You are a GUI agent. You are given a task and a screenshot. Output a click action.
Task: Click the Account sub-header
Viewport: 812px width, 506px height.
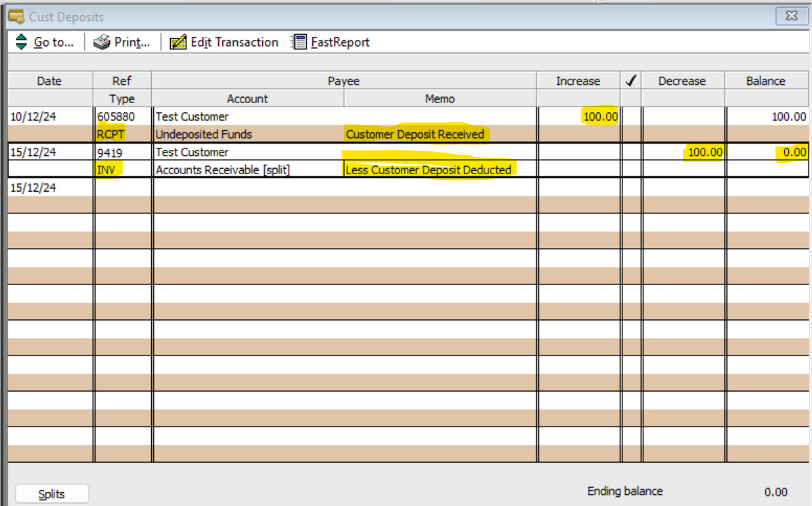(x=247, y=98)
